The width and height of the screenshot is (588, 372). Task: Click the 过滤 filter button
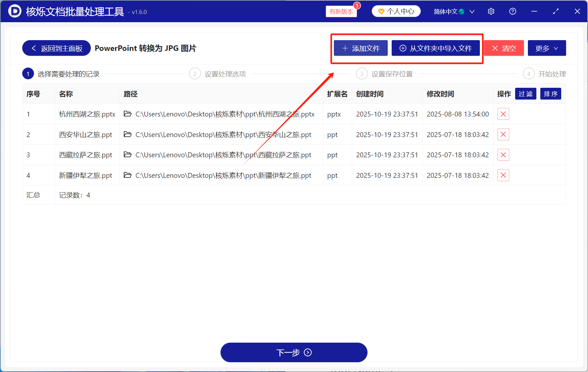(526, 94)
